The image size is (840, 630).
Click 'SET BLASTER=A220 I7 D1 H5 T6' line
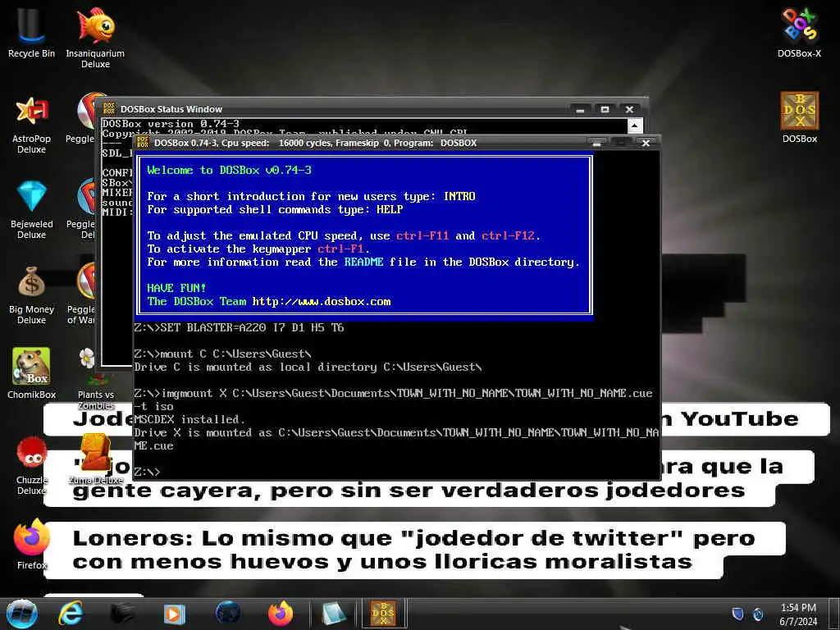[239, 327]
